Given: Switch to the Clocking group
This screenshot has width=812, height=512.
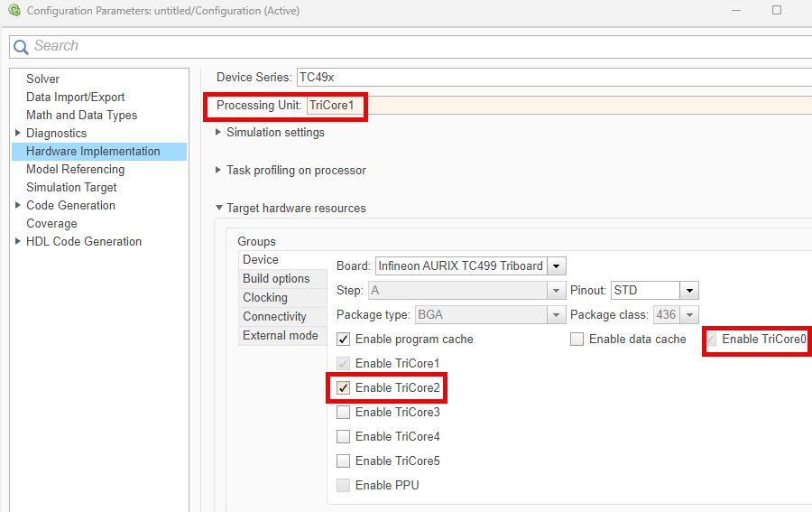Looking at the screenshot, I should 265,298.
